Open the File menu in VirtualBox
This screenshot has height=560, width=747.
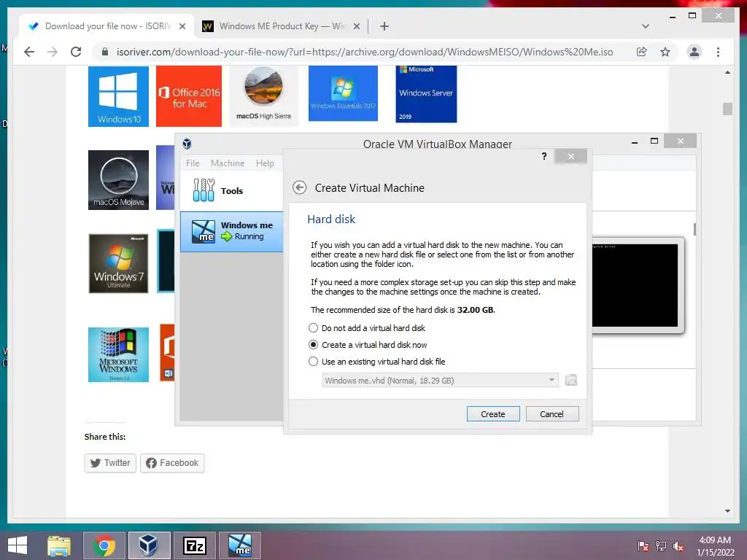tap(193, 163)
